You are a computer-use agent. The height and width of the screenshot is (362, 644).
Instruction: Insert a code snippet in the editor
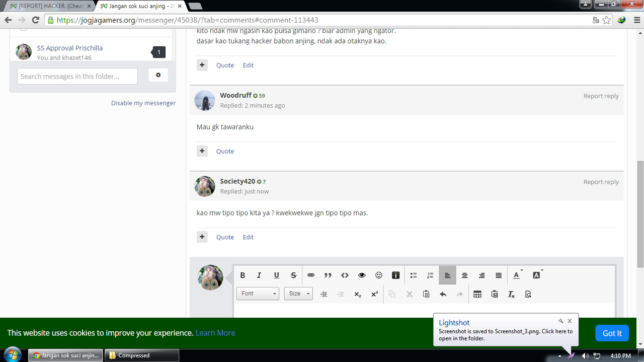coord(345,275)
